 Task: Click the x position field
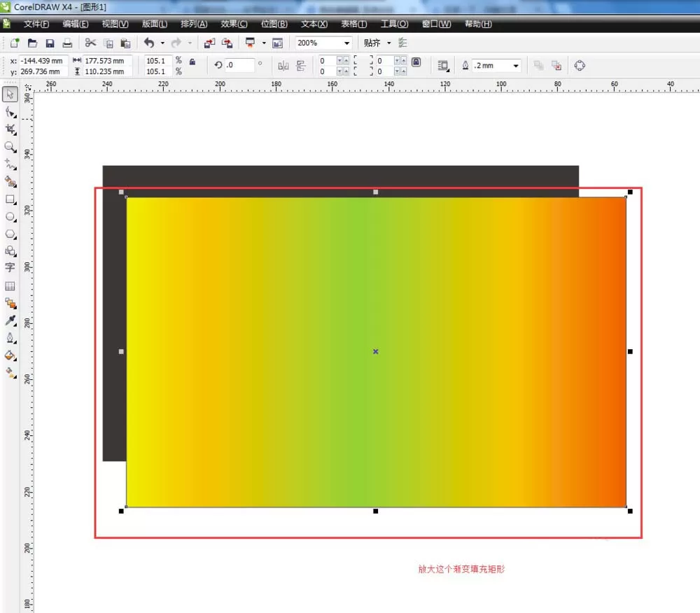[x=43, y=61]
